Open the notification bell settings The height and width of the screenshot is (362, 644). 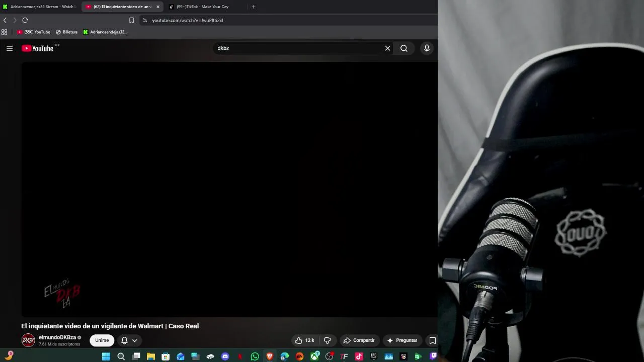point(124,340)
